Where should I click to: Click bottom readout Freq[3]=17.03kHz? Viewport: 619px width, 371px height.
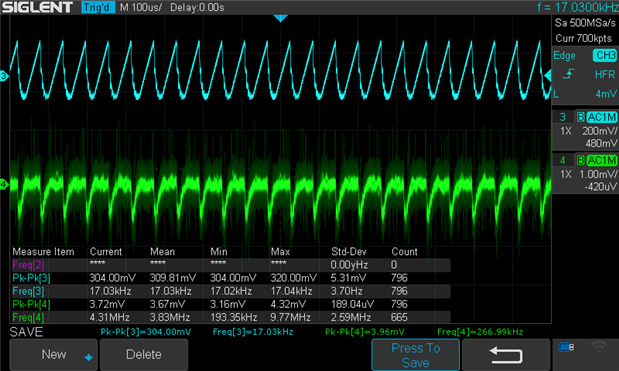point(253,332)
